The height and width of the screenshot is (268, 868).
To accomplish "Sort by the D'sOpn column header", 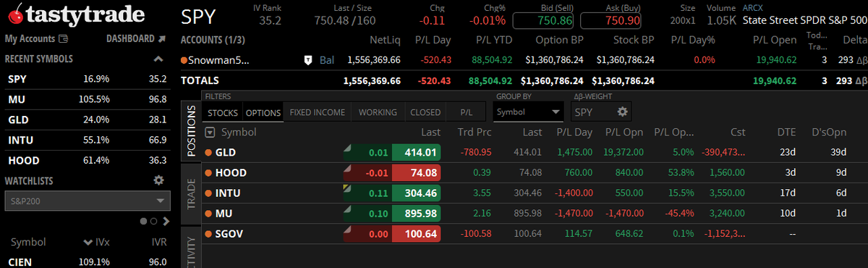I will click(x=829, y=132).
